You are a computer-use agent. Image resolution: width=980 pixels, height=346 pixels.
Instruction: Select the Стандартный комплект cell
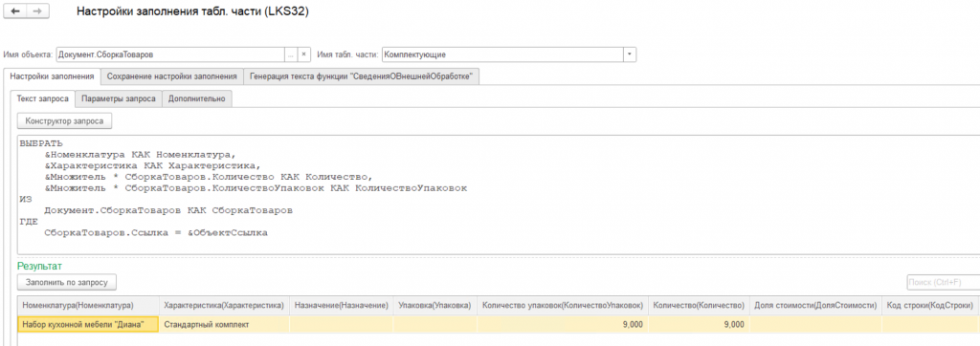click(224, 324)
